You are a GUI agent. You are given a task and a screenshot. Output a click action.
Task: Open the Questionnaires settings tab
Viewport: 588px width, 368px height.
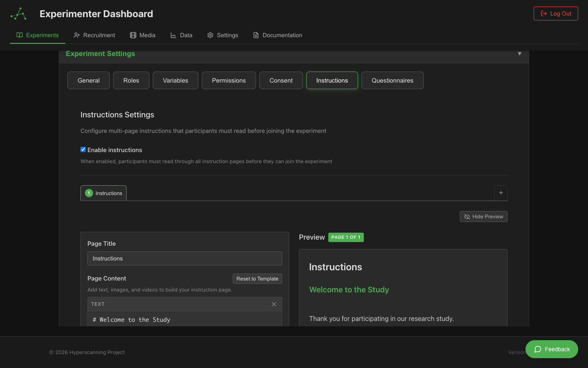click(392, 80)
